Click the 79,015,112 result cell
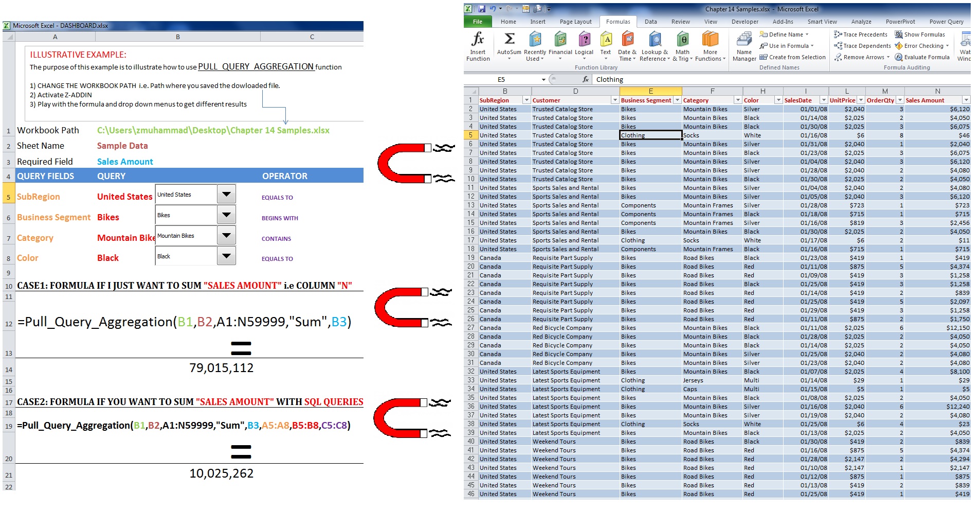Image resolution: width=980 pixels, height=510 pixels. click(x=221, y=368)
